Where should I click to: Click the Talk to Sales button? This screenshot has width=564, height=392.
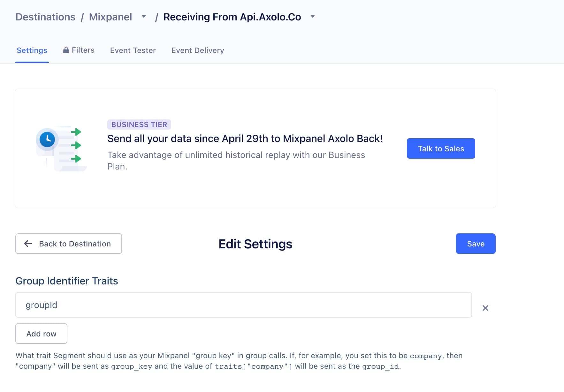pos(441,148)
